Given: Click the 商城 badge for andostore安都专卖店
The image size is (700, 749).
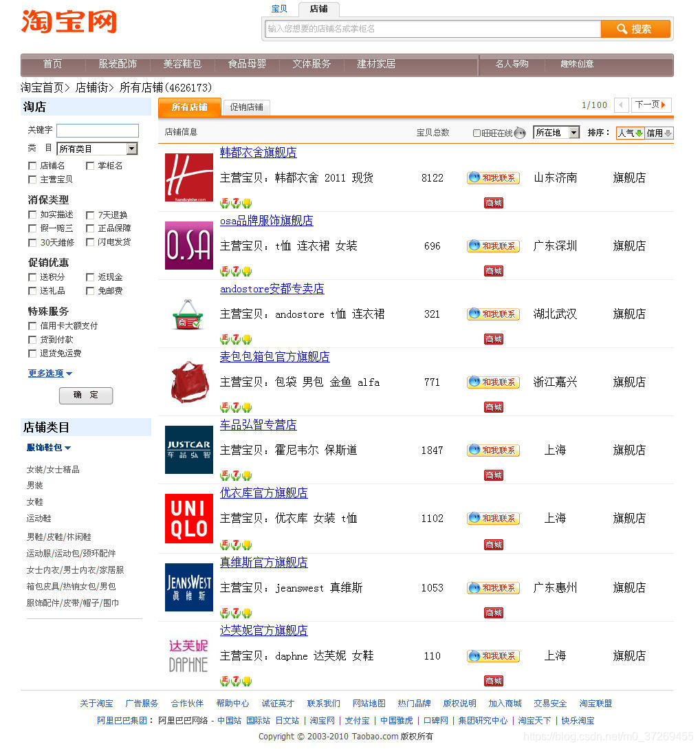Looking at the screenshot, I should 493,340.
